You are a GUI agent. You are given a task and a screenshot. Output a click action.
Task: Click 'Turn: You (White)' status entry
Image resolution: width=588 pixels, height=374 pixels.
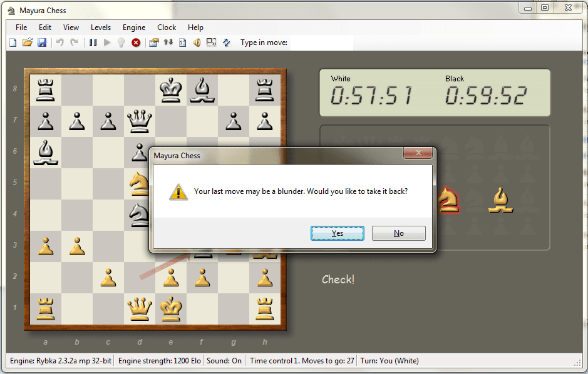[x=389, y=361]
